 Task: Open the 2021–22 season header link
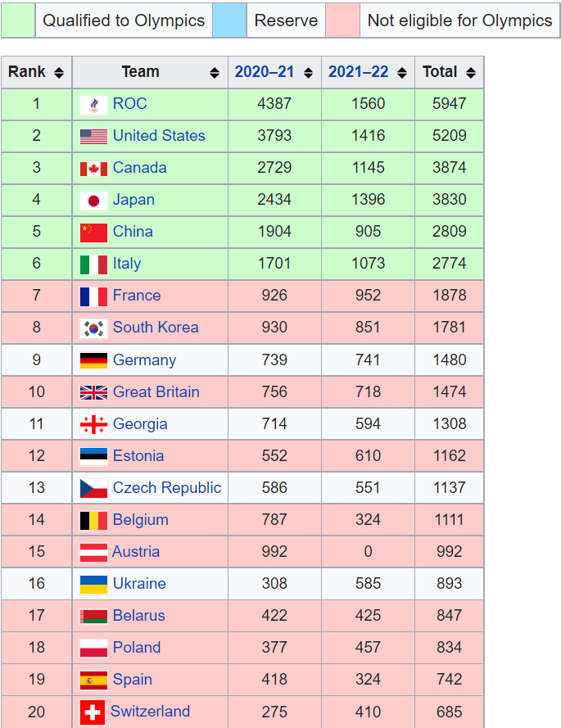[358, 72]
